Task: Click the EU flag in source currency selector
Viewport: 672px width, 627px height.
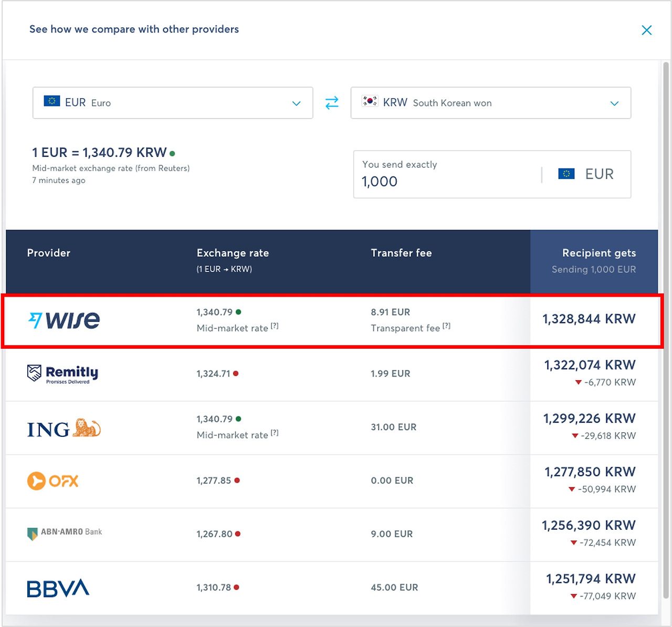Action: [x=51, y=101]
